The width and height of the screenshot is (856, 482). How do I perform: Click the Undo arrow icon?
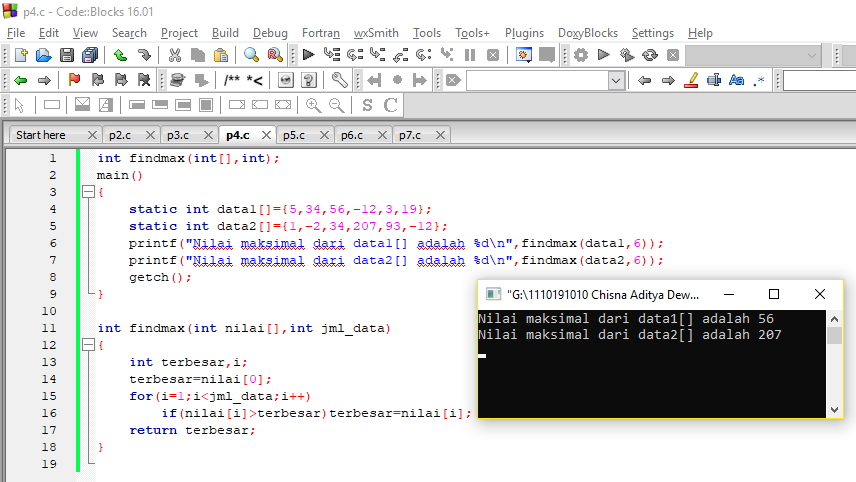pos(120,55)
